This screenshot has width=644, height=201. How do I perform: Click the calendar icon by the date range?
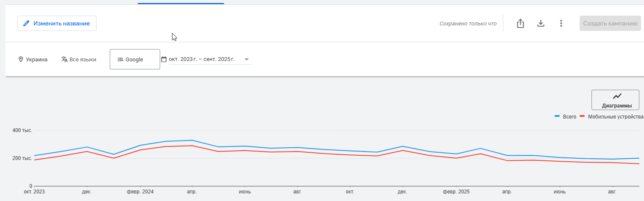point(164,60)
